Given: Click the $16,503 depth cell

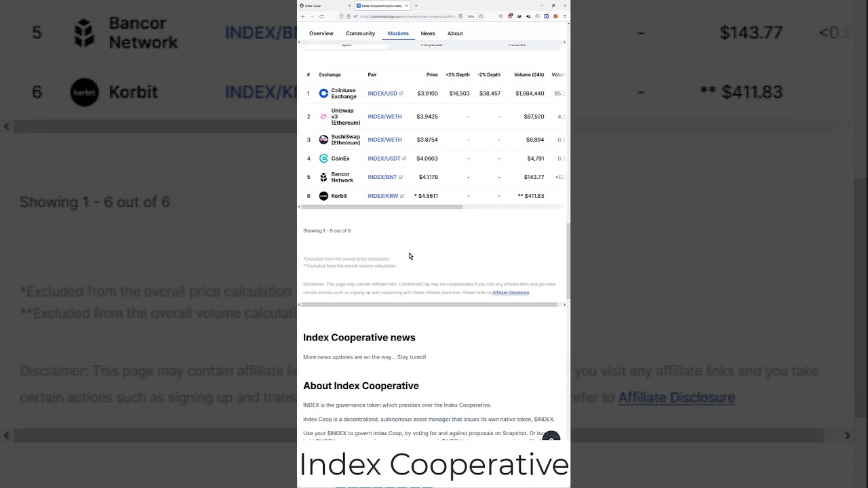Looking at the screenshot, I should pyautogui.click(x=459, y=94).
